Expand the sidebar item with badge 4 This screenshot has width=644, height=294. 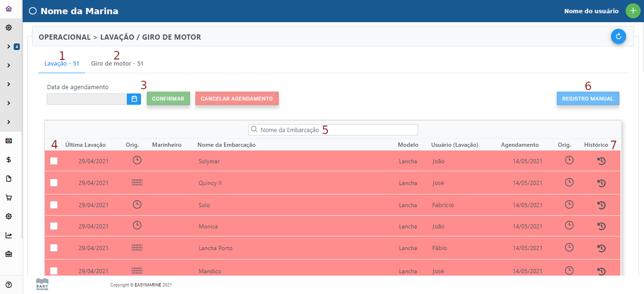point(8,47)
